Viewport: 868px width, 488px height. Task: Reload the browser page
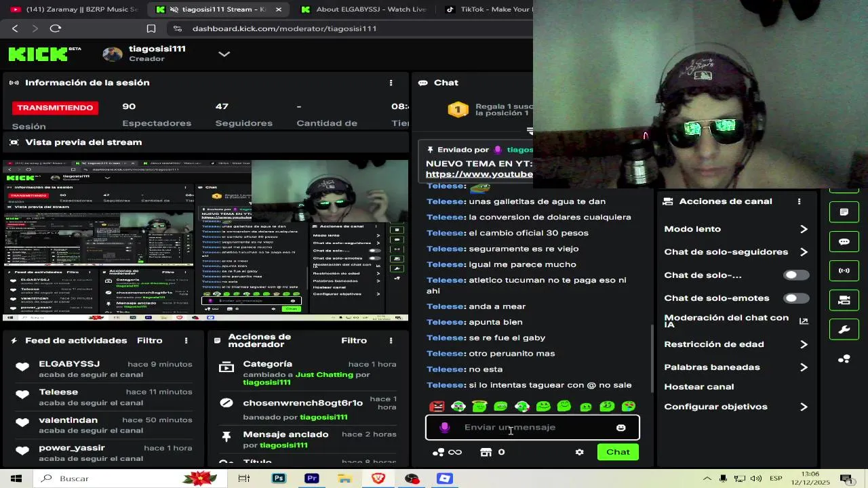(x=56, y=28)
